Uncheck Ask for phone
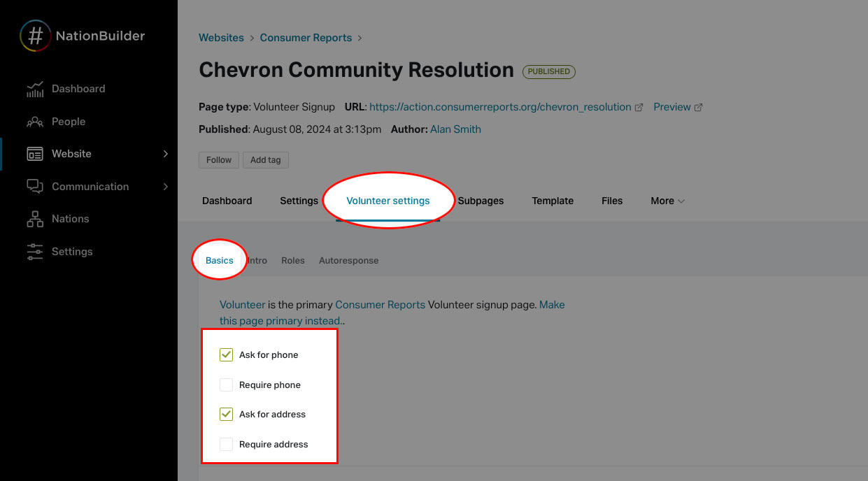The image size is (868, 481). pyautogui.click(x=226, y=354)
